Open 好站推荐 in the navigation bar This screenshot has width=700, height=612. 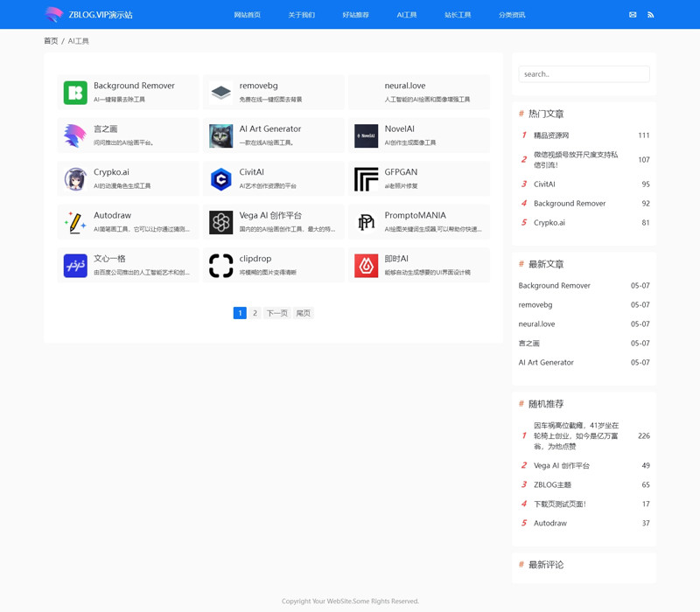pos(356,15)
